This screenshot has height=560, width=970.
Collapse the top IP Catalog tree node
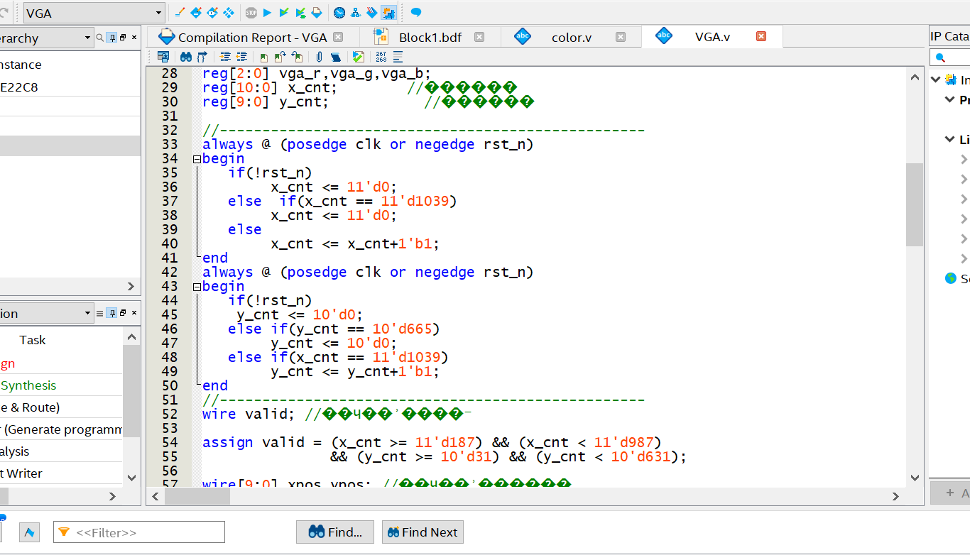pyautogui.click(x=936, y=79)
